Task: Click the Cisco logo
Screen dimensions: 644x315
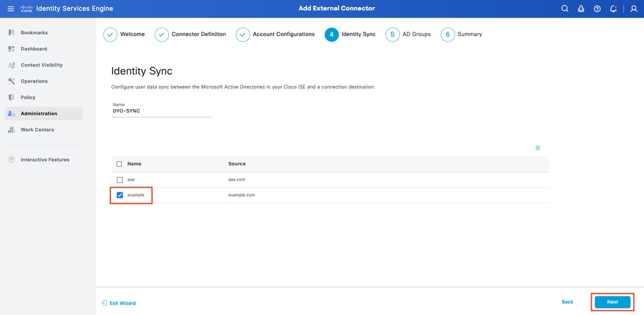Action: click(26, 8)
